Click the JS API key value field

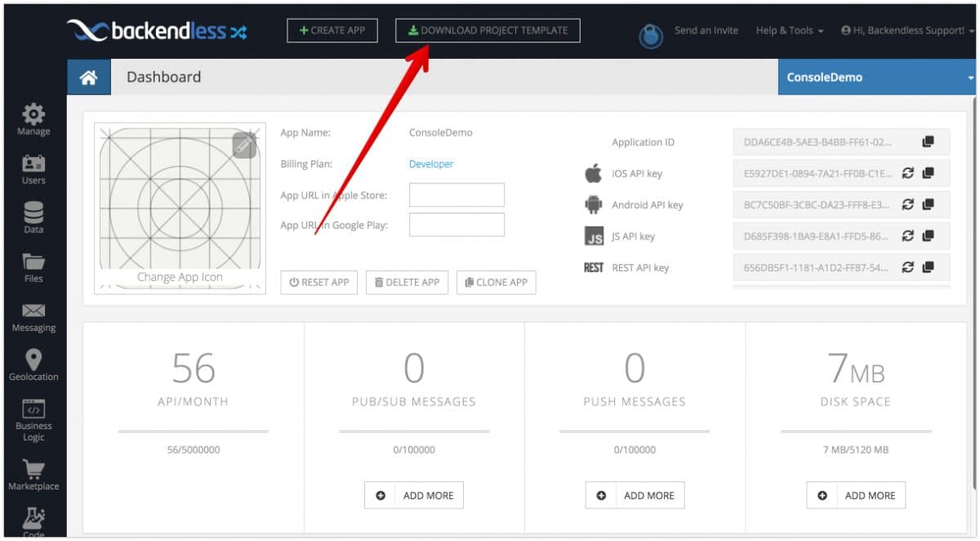tap(841, 235)
